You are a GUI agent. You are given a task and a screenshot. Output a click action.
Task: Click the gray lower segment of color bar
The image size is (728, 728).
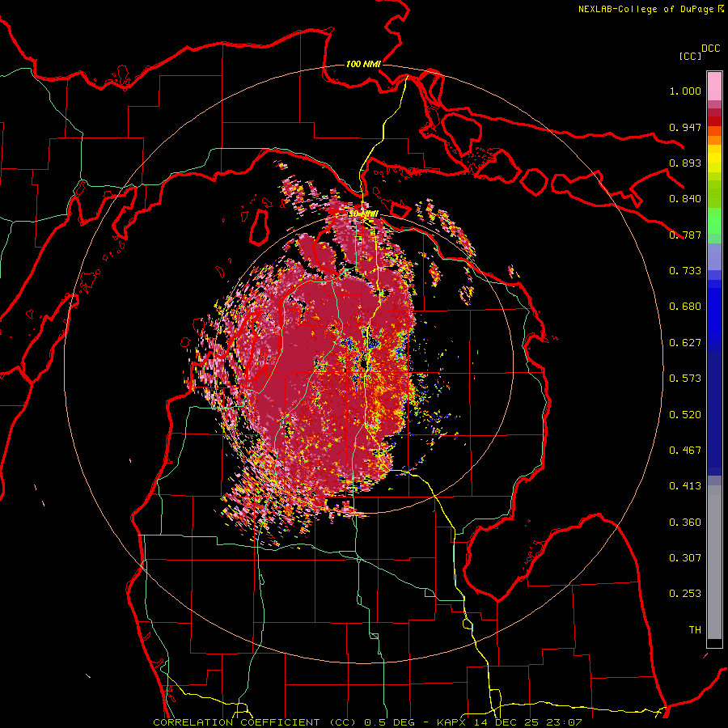714,562
